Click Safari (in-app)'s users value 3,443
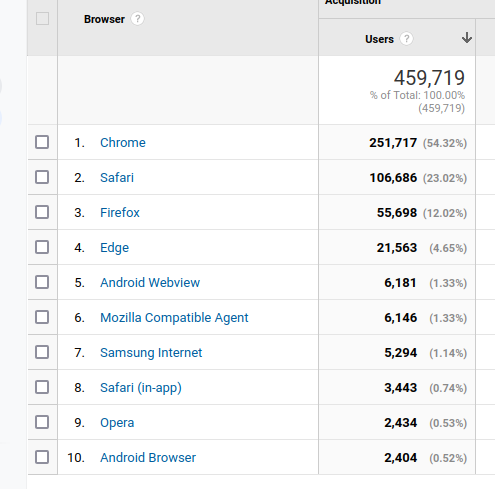 (x=400, y=388)
